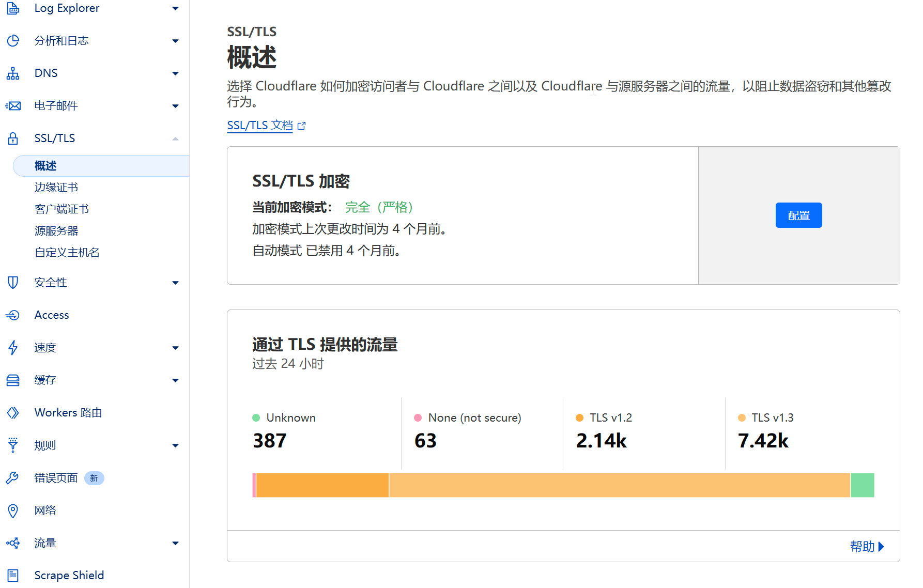Click the 通过 TLS 提供的流量 heading

[325, 345]
